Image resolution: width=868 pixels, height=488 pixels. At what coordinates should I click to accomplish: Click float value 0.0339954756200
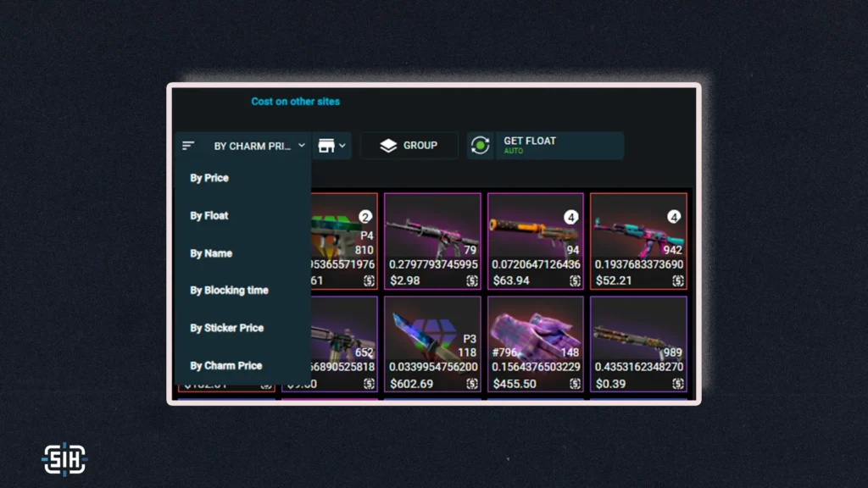[x=433, y=367]
